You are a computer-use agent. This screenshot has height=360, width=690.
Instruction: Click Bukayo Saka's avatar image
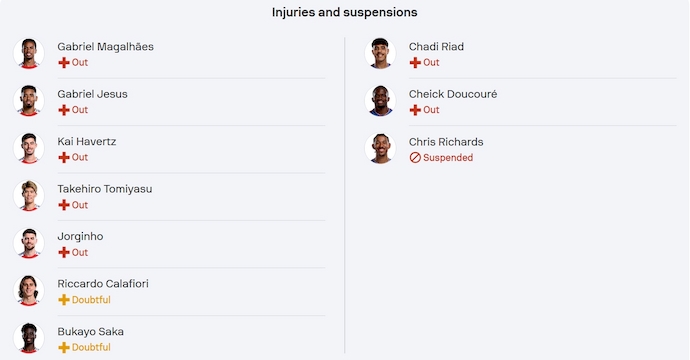click(x=29, y=338)
